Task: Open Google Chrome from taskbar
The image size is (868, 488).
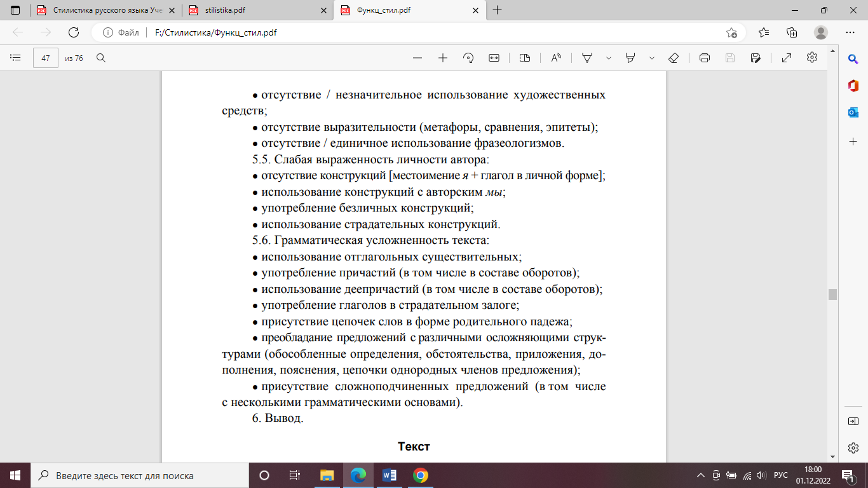Action: tap(420, 475)
